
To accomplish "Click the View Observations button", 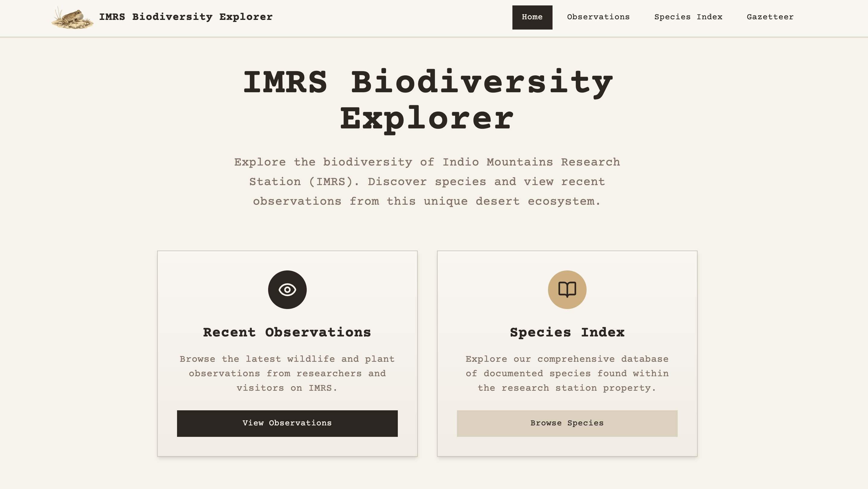I will pos(287,423).
